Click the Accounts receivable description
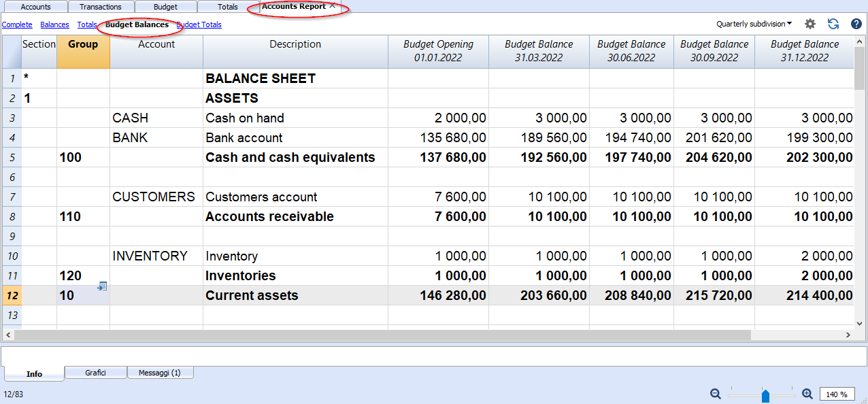Viewport: 868px width, 404px height. coord(295,217)
